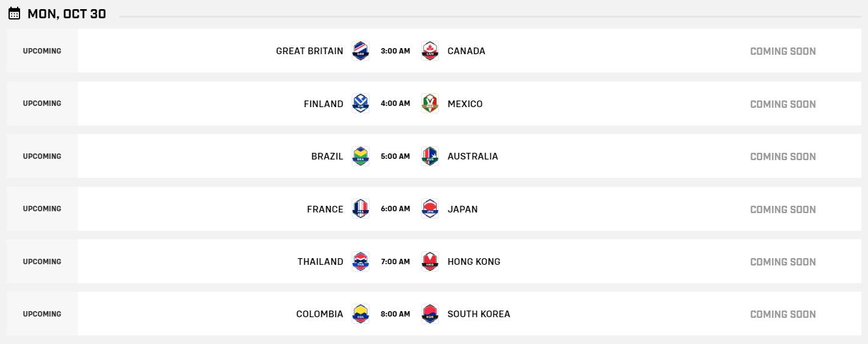
Task: Click Upcoming status on Colombia match row
Action: click(x=42, y=314)
